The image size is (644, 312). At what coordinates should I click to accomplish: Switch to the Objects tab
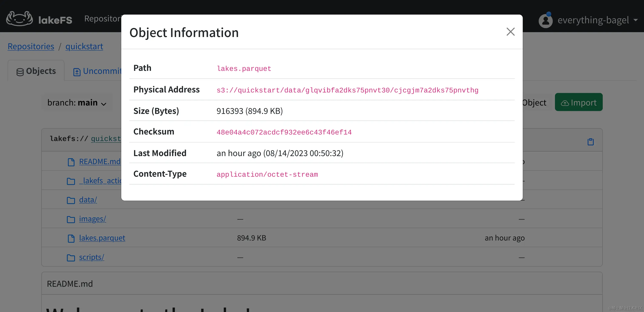pyautogui.click(x=36, y=71)
